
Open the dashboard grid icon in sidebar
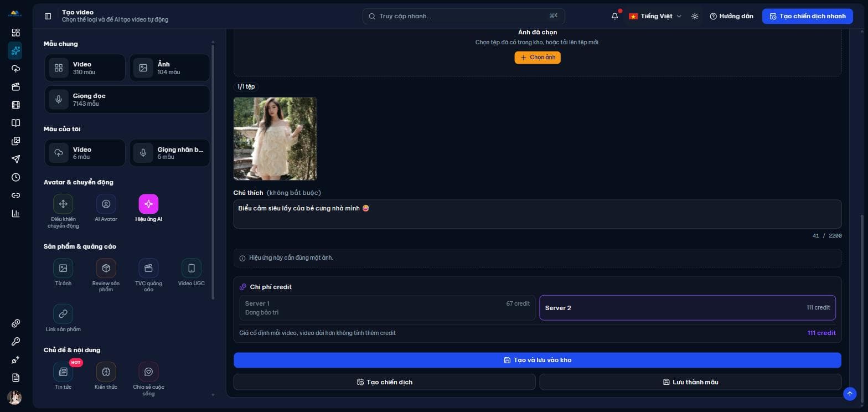(15, 33)
